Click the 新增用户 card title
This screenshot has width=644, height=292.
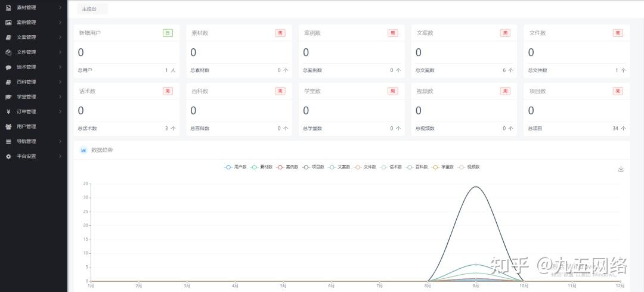(x=90, y=33)
